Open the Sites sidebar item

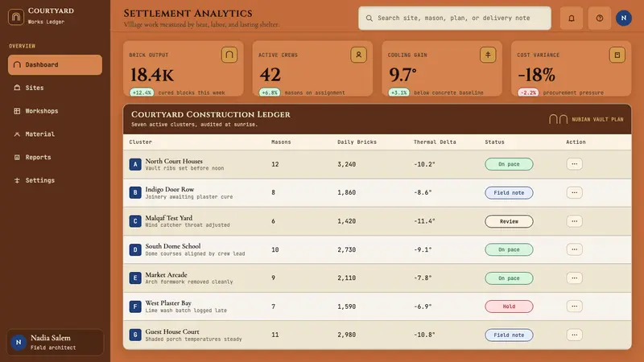pyautogui.click(x=55, y=88)
